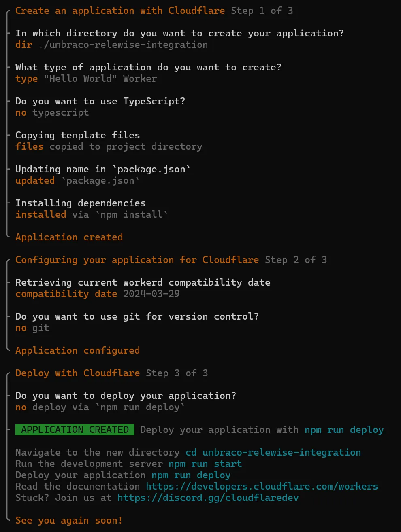Click the "See you again soon!" message
Viewport: 401px width, 532px height.
click(68, 520)
